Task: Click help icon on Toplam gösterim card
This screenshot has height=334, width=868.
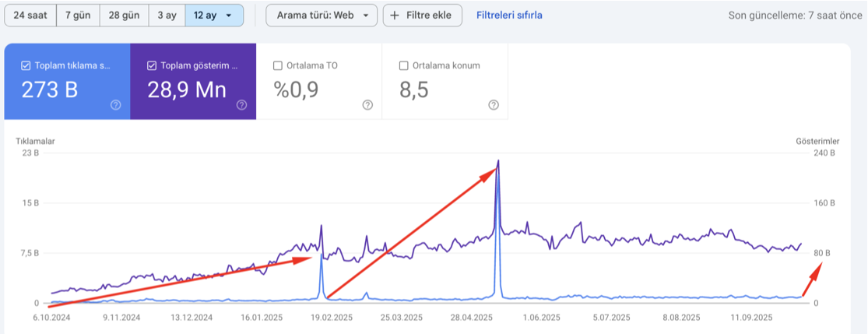Action: pyautogui.click(x=241, y=105)
